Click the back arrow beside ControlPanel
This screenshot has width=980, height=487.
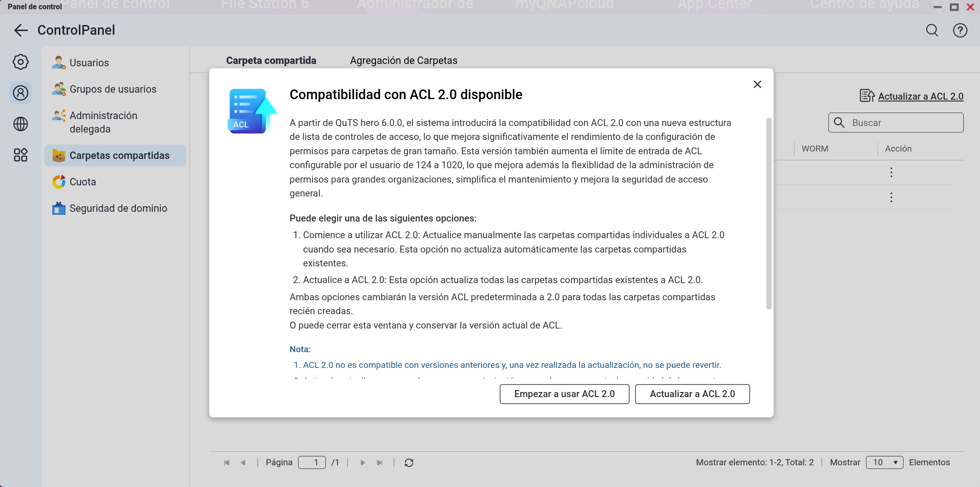pos(21,31)
